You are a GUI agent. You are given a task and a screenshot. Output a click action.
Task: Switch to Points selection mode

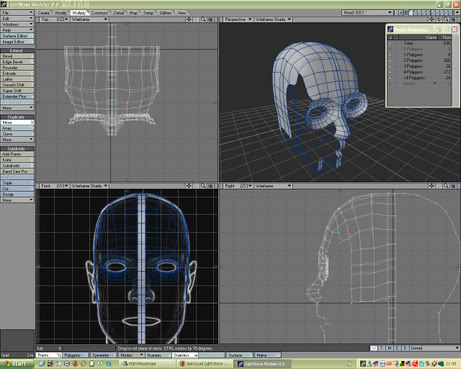[49, 355]
